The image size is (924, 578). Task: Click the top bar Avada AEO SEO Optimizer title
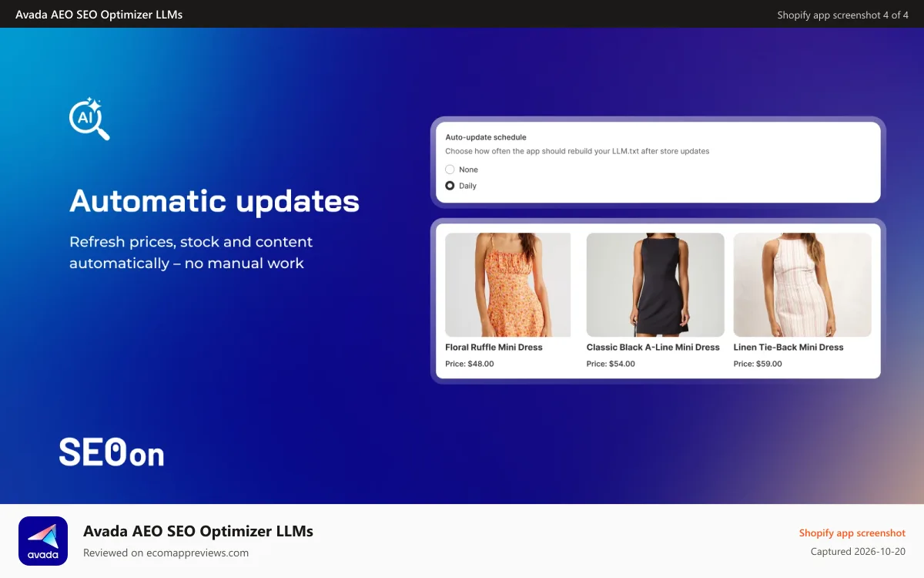tap(99, 15)
